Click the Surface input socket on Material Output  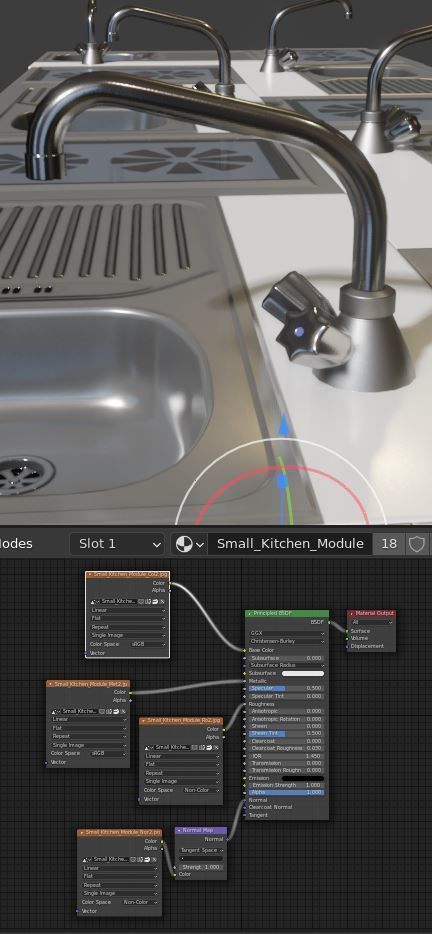[347, 631]
